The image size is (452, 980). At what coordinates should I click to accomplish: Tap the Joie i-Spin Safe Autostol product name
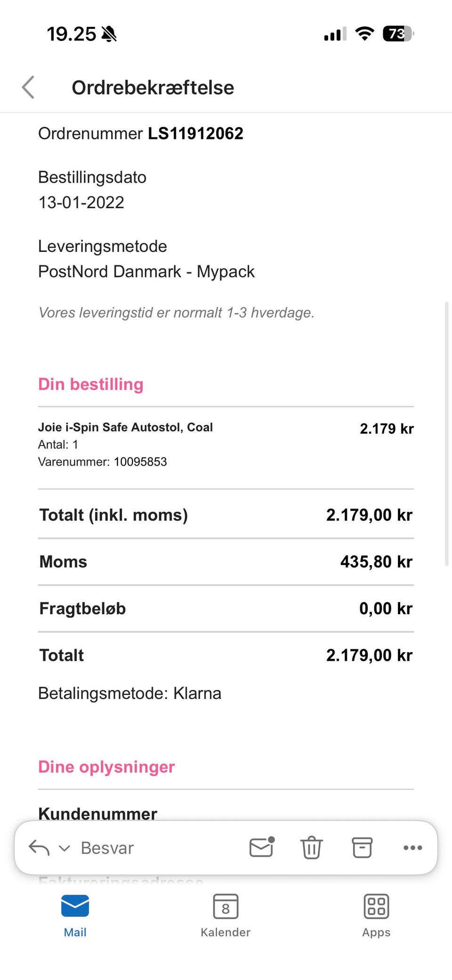click(125, 427)
